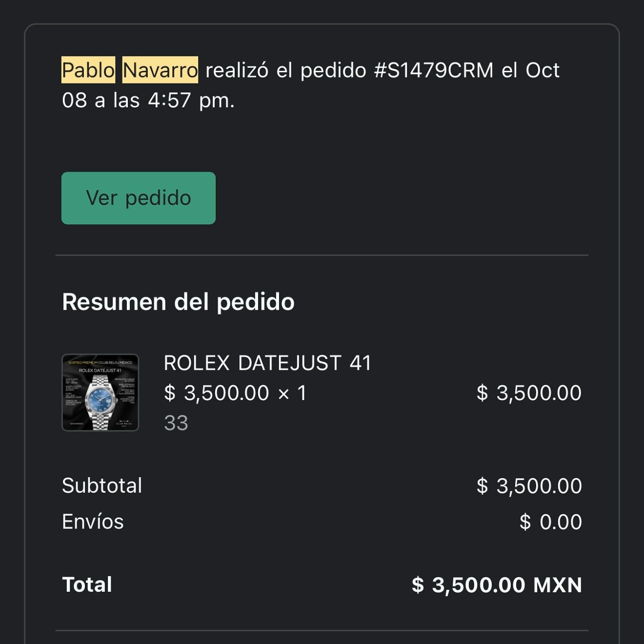Click the variant number 33 under product
The width and height of the screenshot is (644, 644).
[176, 423]
